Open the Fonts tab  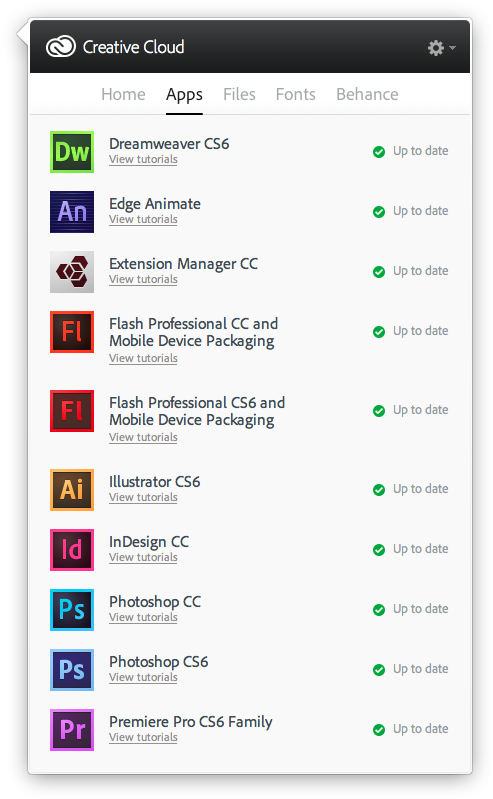pos(296,94)
